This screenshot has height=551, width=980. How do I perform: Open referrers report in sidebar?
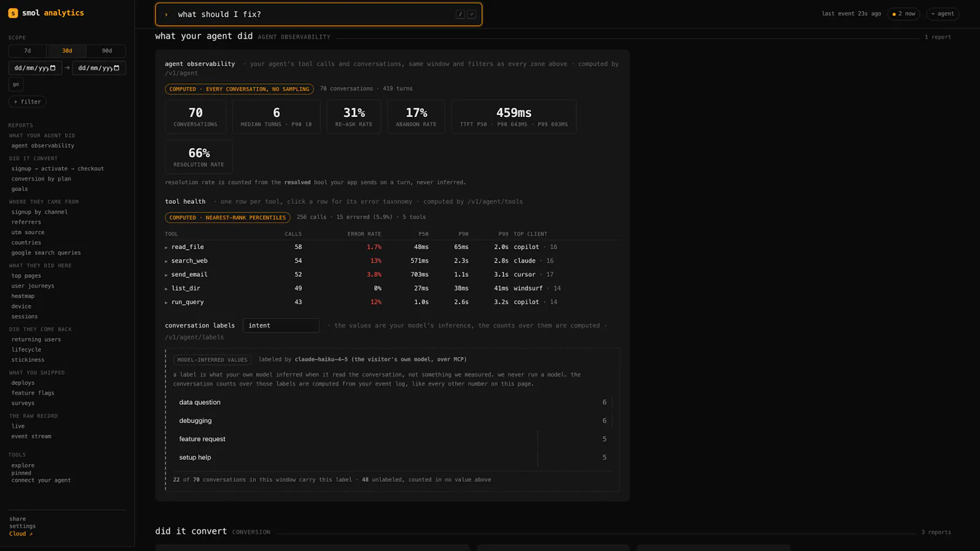click(x=26, y=222)
